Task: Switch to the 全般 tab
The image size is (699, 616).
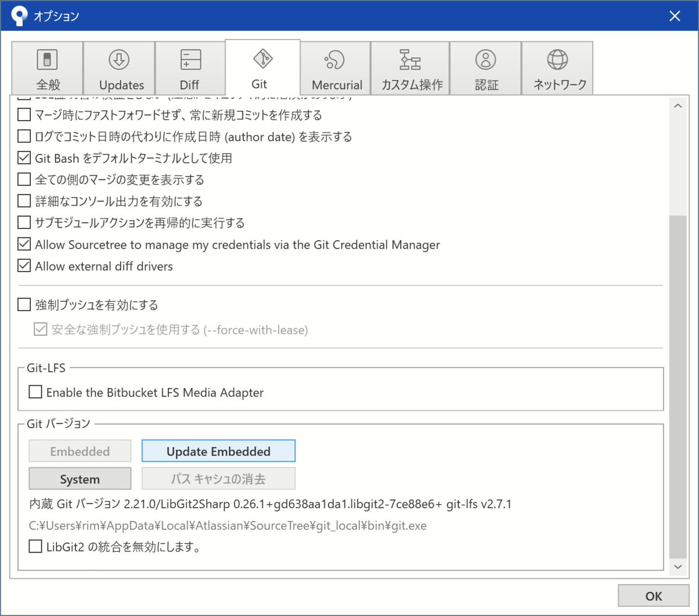Action: 47,68
